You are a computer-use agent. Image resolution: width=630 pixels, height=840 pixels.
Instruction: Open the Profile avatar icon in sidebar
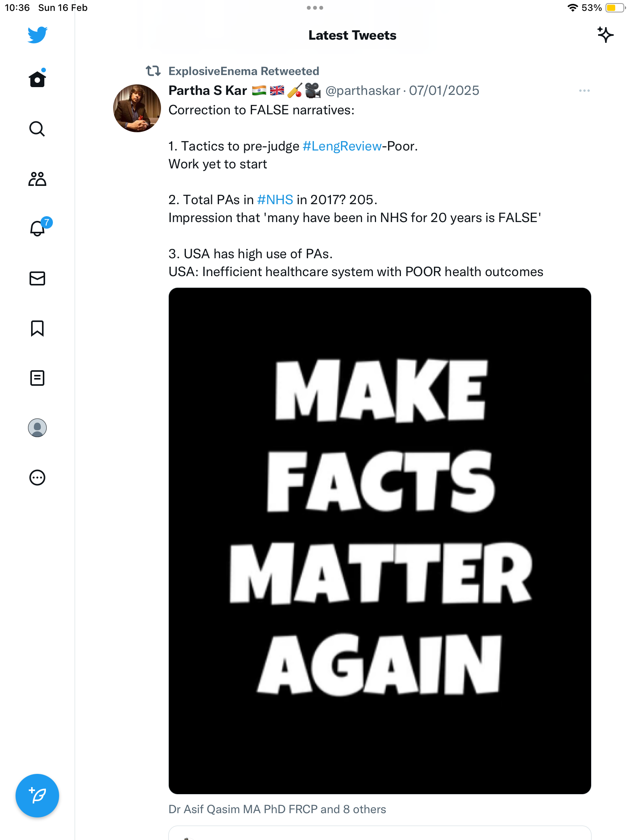tap(37, 428)
